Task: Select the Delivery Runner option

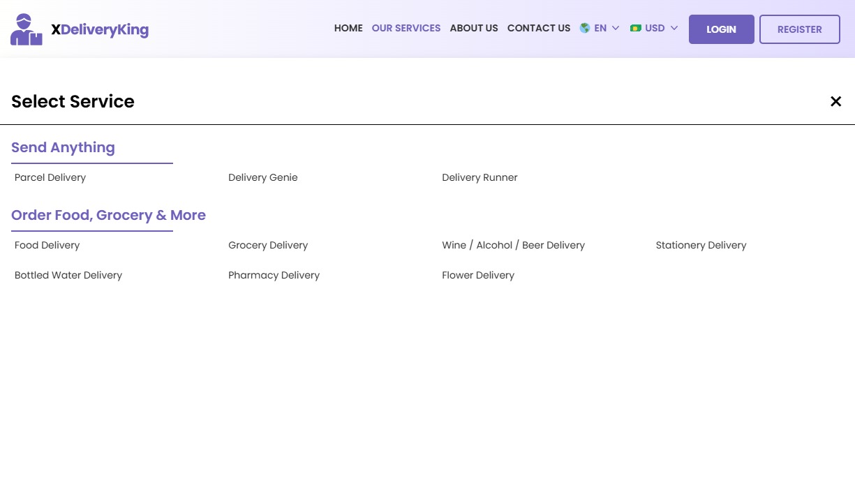Action: click(479, 177)
